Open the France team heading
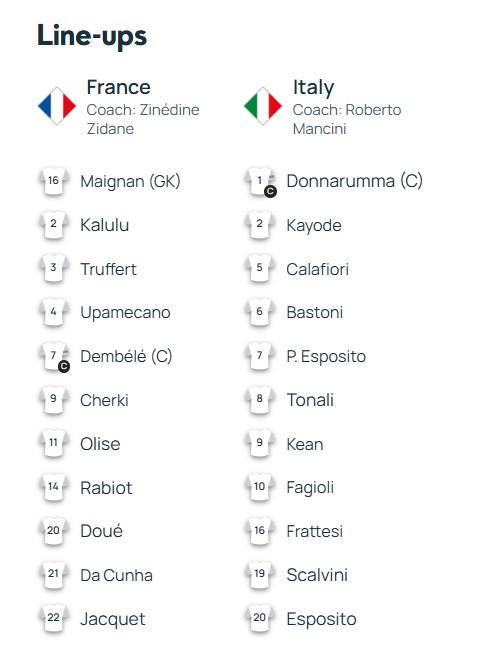The image size is (488, 657). [x=119, y=87]
